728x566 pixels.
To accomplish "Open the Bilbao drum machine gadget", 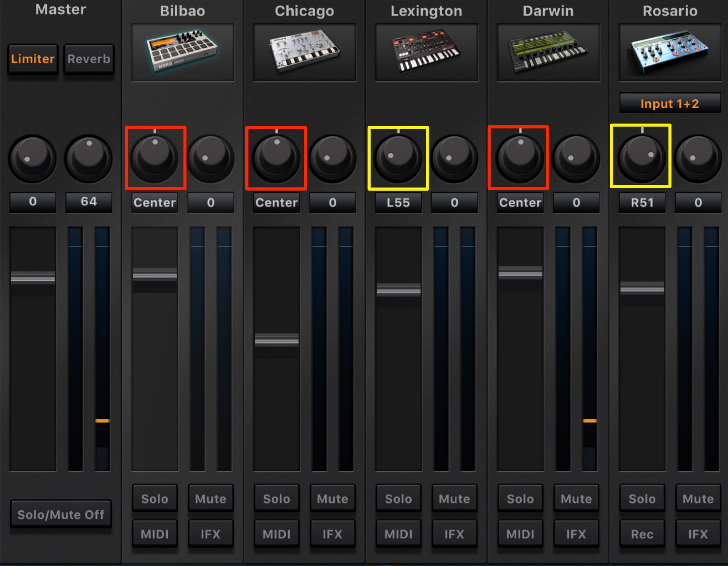I will pos(183,52).
